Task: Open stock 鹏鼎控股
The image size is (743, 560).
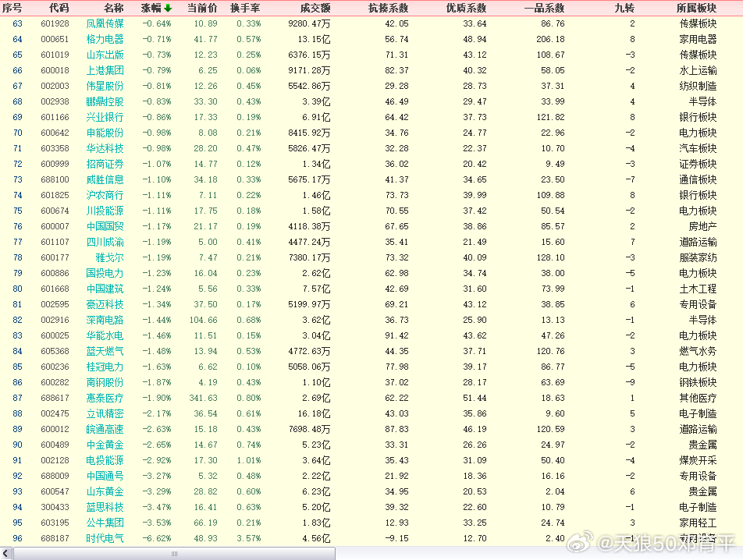Action: [105, 101]
